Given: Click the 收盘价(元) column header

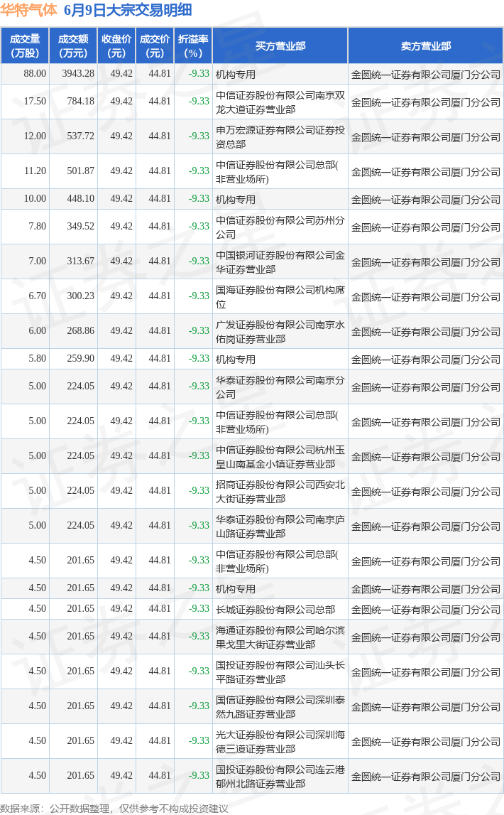Looking at the screenshot, I should tap(116, 45).
